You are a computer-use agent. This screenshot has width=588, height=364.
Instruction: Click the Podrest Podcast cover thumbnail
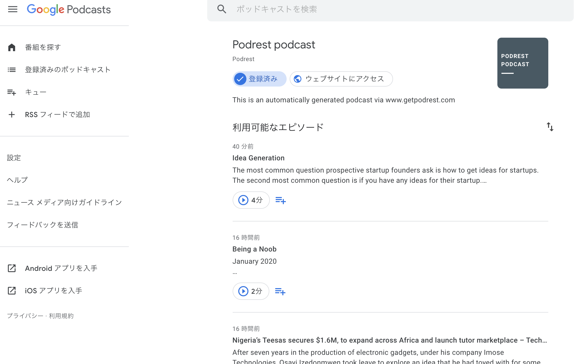(523, 63)
